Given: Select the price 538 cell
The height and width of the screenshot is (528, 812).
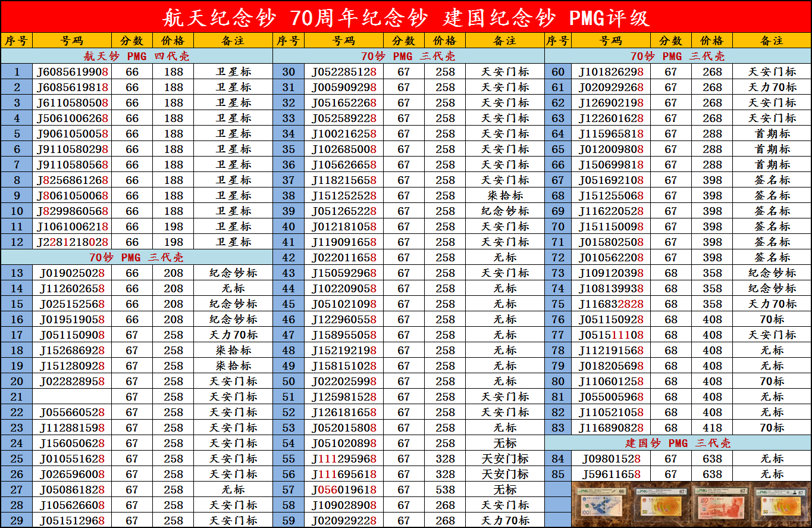Looking at the screenshot, I should click(x=445, y=489).
